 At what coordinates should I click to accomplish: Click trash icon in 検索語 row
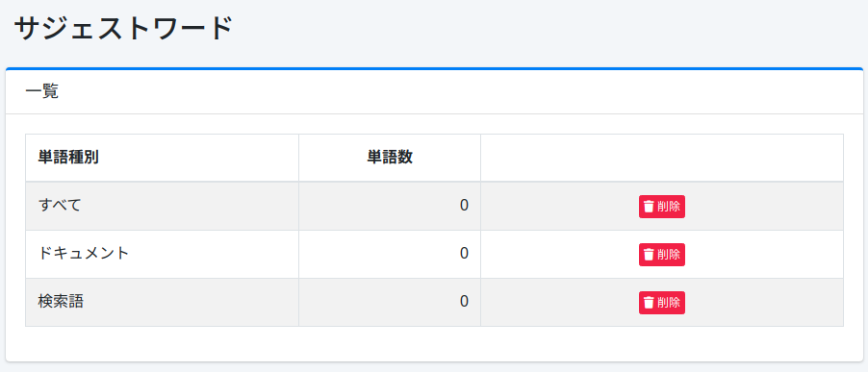coord(649,303)
